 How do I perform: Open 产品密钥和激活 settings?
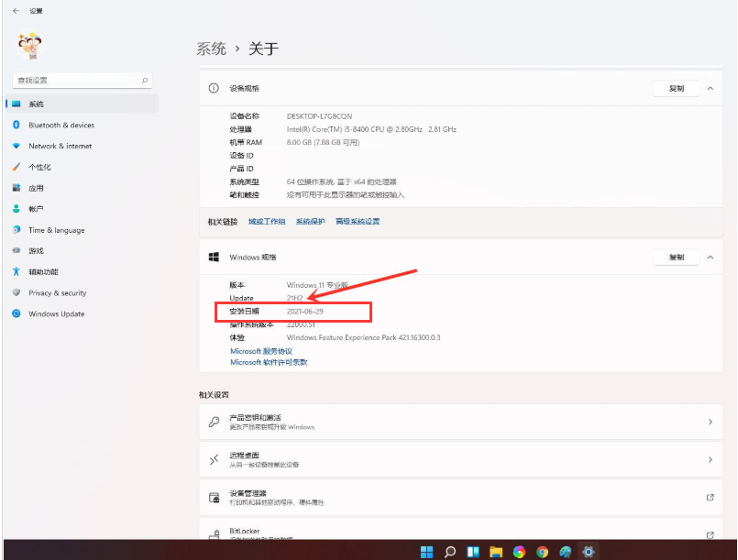[461, 422]
